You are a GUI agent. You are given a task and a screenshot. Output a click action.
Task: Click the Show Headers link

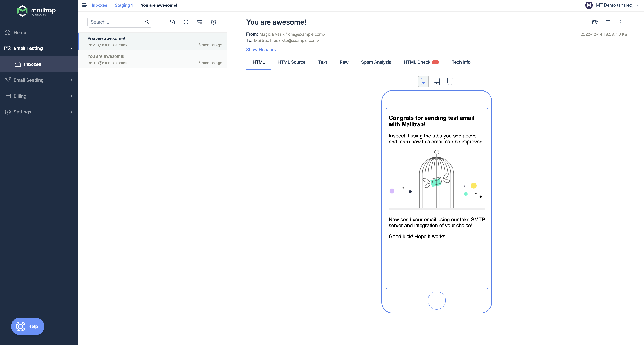(261, 50)
